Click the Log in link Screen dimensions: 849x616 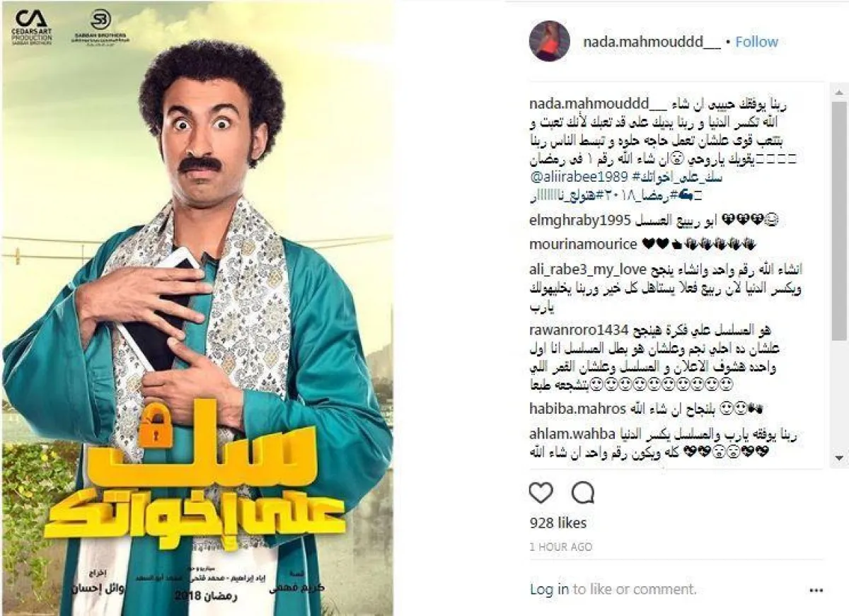549,588
